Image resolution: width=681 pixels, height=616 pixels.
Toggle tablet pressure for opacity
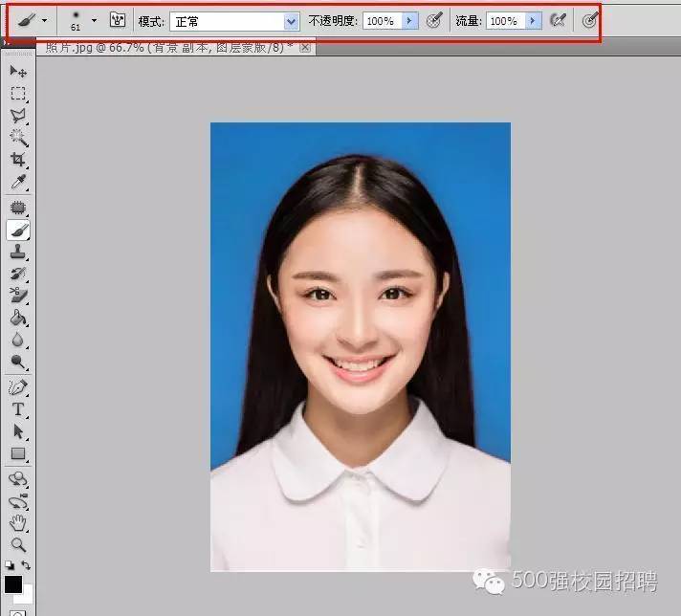click(434, 20)
